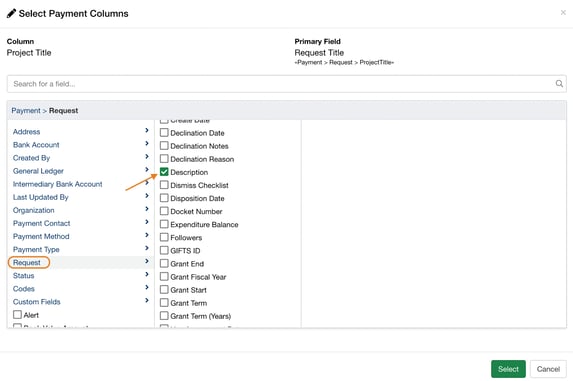Expand Request chevron arrow
The height and width of the screenshot is (381, 573).
pyautogui.click(x=147, y=261)
